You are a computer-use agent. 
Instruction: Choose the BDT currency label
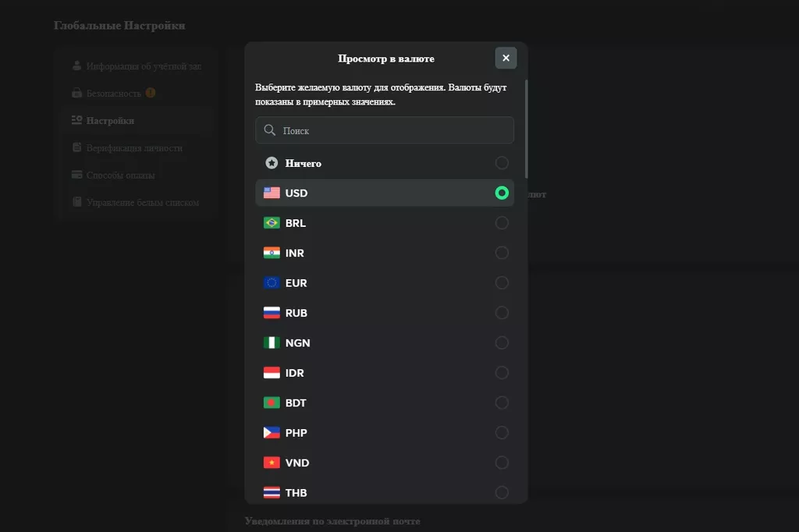click(296, 403)
